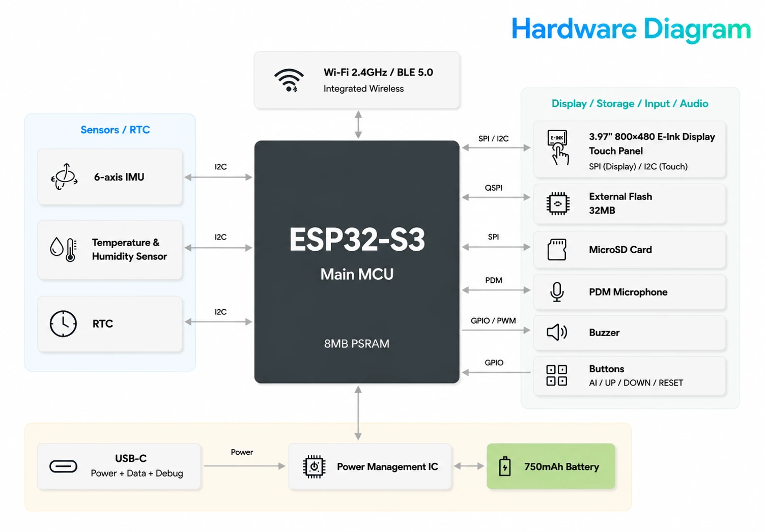Click the droplet and thermometer icon
Image resolution: width=765 pixels, height=532 pixels.
pyautogui.click(x=64, y=249)
